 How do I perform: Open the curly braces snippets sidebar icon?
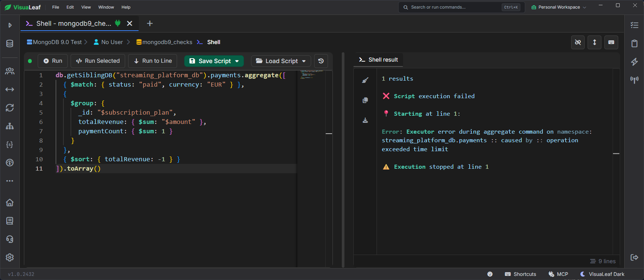tap(10, 144)
